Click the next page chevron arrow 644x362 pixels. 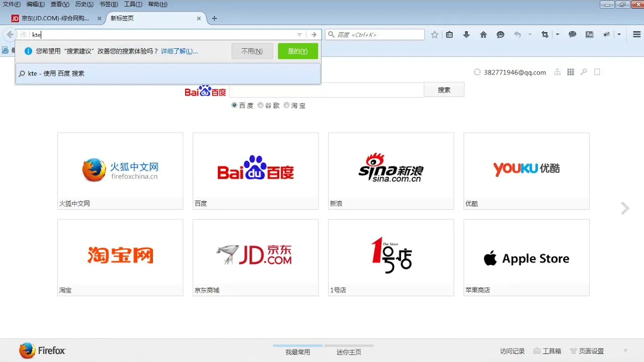tap(625, 208)
